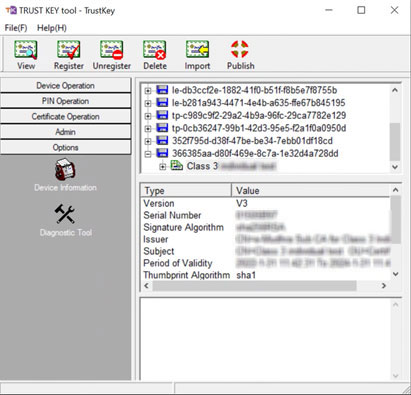This screenshot has height=395, width=411.
Task: Click the V3 version value
Action: point(242,203)
